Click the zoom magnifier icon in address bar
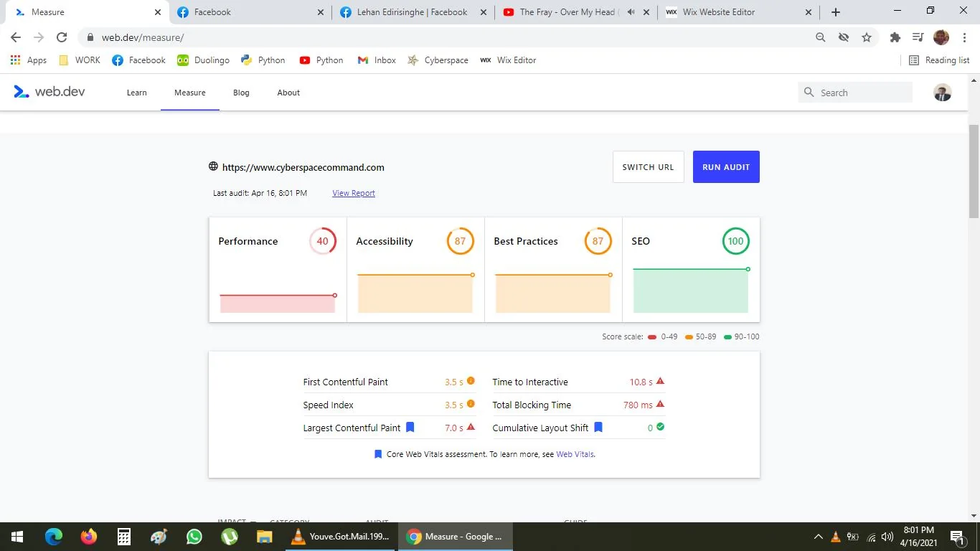 pyautogui.click(x=821, y=37)
